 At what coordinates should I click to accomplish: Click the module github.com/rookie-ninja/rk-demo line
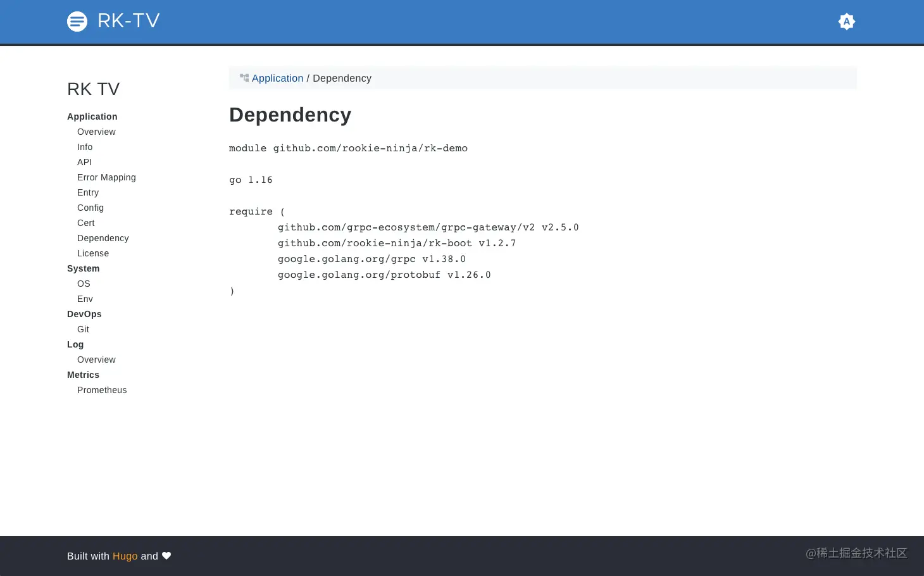click(x=348, y=148)
